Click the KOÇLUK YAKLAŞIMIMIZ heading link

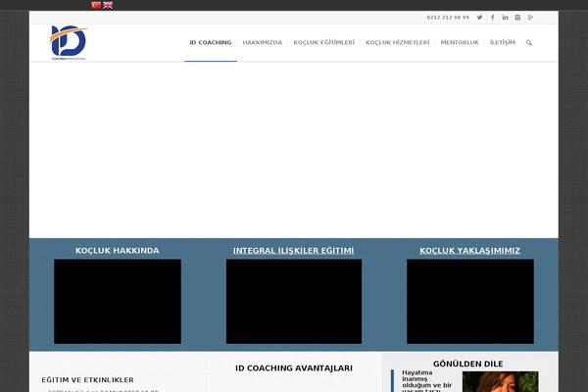pos(469,251)
